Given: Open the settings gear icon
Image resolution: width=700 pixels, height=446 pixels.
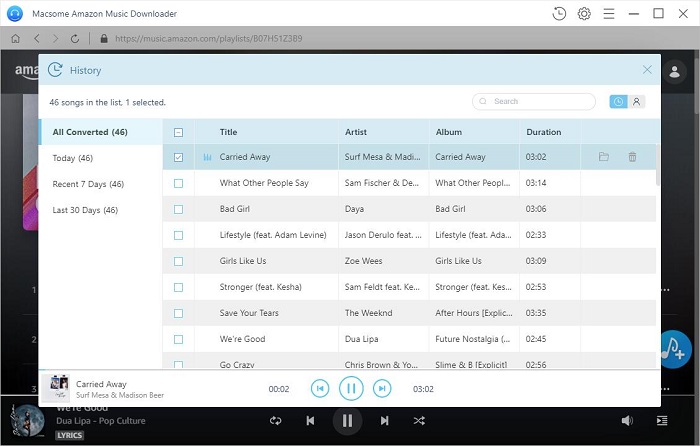Looking at the screenshot, I should [x=584, y=14].
